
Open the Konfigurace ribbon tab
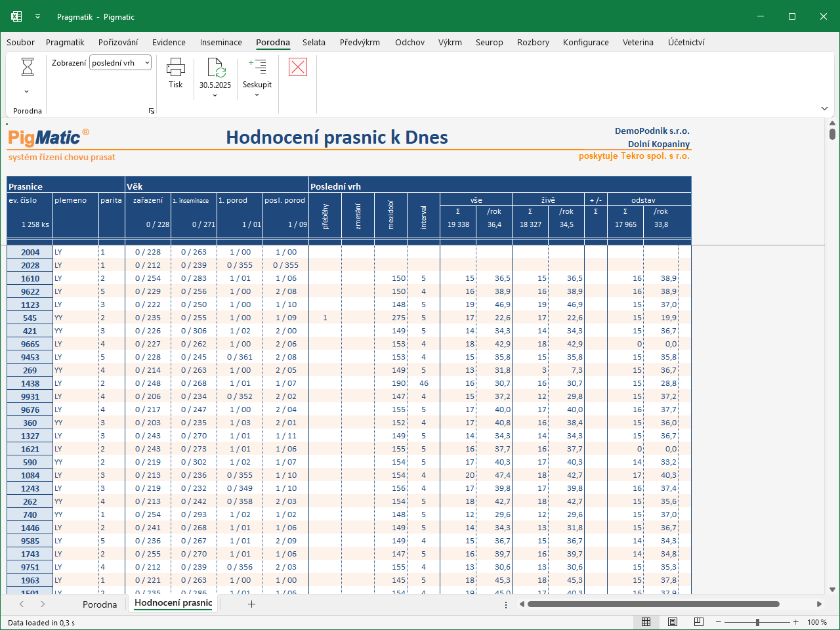tap(586, 42)
